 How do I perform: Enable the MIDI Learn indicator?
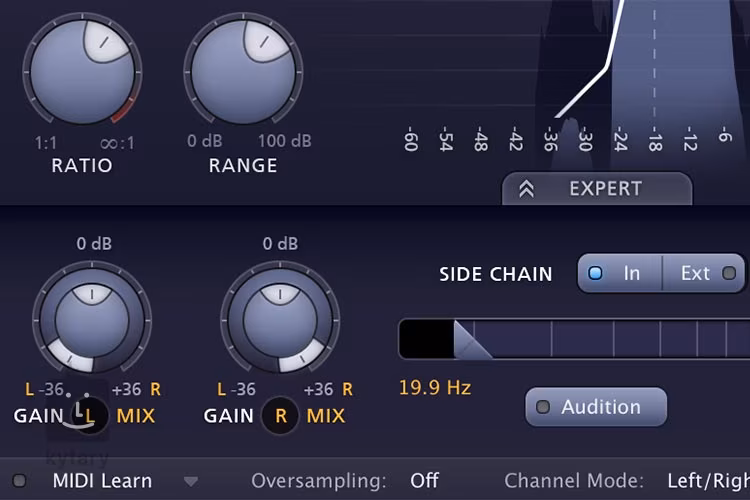pyautogui.click(x=20, y=481)
